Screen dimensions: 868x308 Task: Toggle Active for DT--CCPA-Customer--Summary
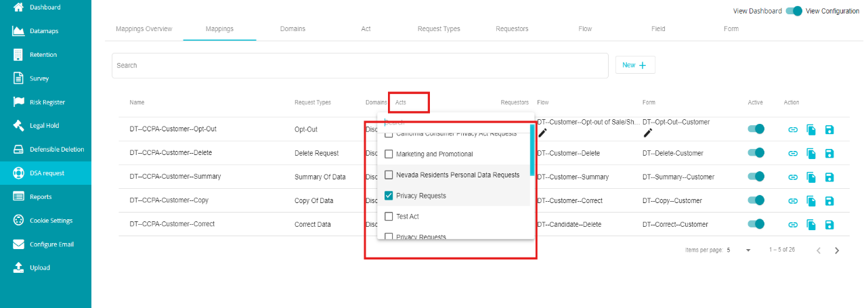[x=756, y=177]
